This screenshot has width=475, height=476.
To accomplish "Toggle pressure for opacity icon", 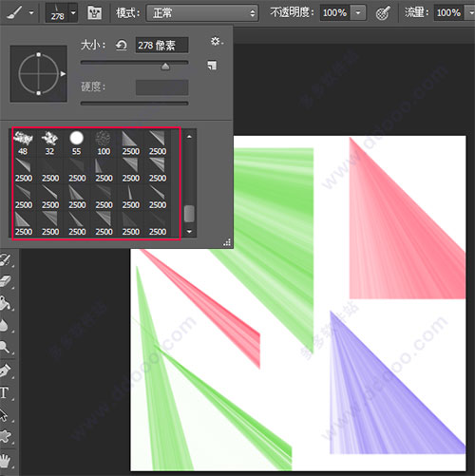I will 383,13.
